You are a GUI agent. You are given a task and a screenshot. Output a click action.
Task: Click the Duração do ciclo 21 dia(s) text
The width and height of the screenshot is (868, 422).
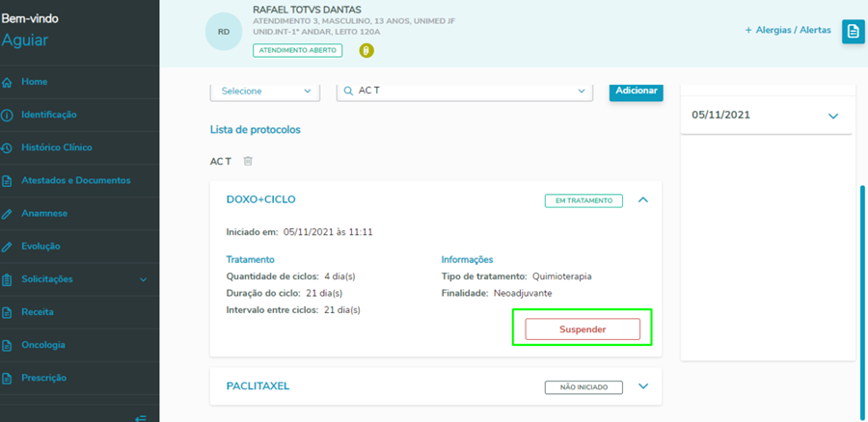[285, 293]
